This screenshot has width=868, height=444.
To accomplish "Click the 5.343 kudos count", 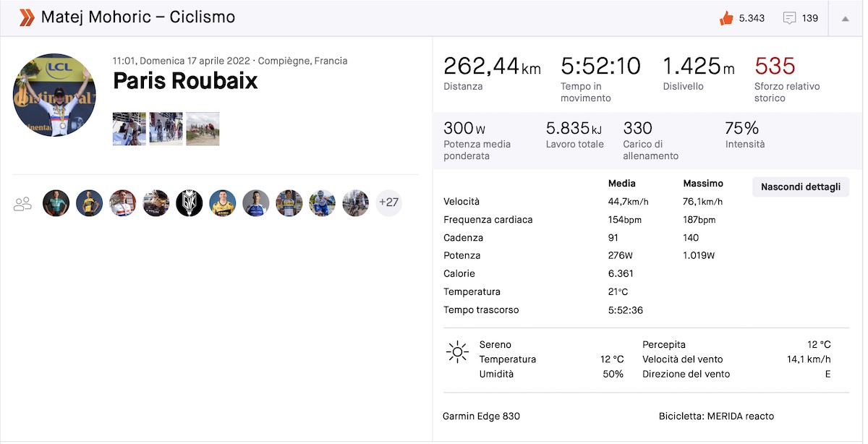I will [752, 18].
